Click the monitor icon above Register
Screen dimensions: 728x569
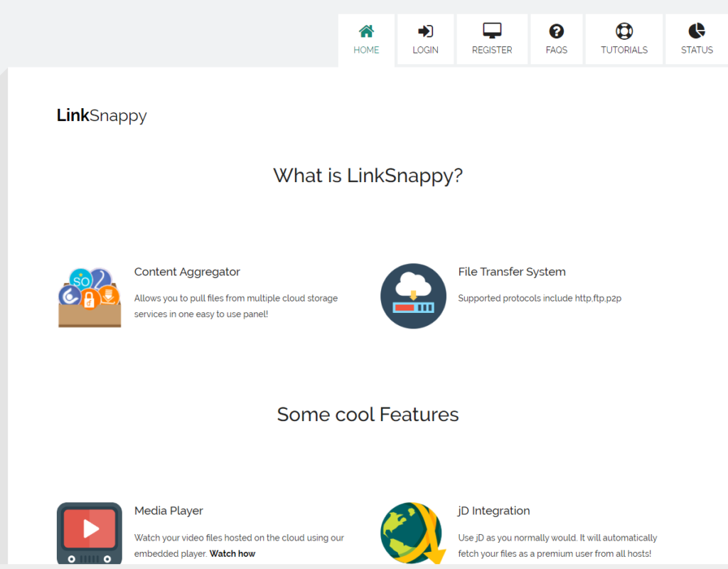tap(492, 31)
